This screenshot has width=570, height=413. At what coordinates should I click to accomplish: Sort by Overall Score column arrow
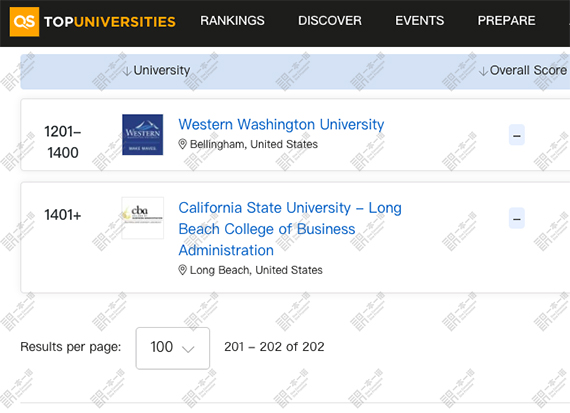pos(483,71)
